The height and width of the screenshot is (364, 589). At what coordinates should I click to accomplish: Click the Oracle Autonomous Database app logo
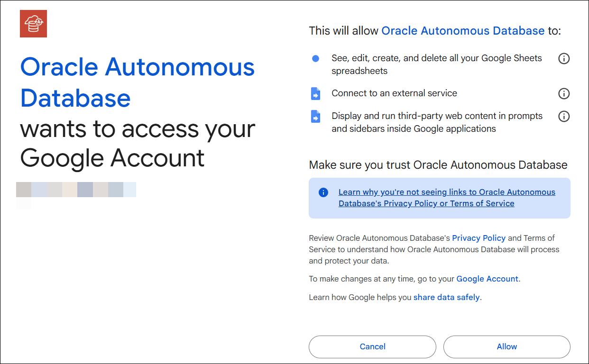pos(33,23)
